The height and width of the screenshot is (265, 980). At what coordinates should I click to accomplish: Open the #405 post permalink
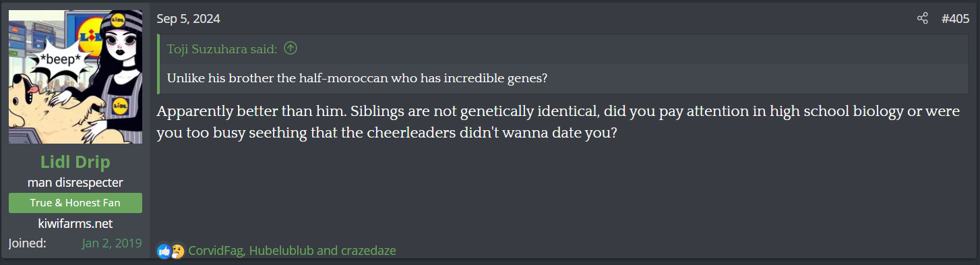coord(955,19)
